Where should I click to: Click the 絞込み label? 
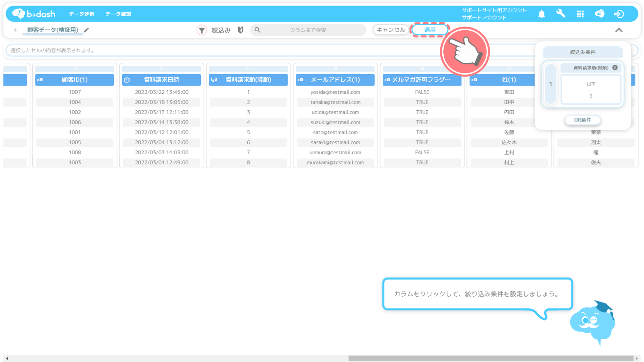coord(221,30)
